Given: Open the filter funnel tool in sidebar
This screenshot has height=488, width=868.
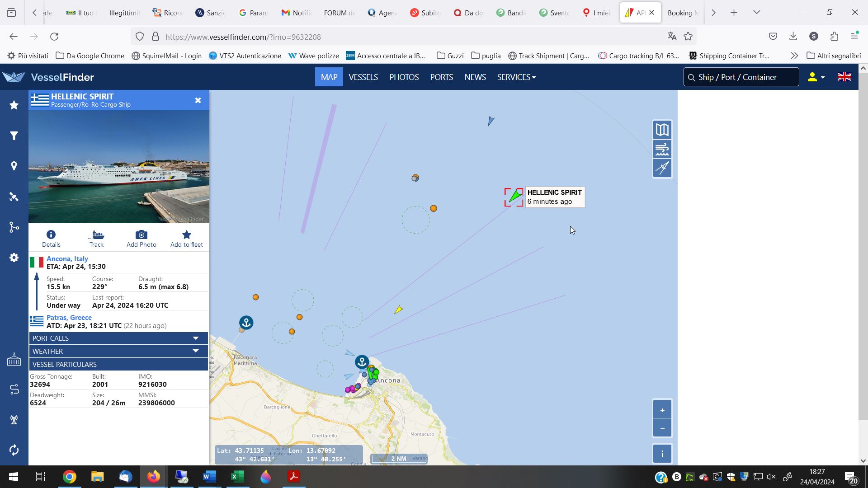Looking at the screenshot, I should click(x=14, y=136).
